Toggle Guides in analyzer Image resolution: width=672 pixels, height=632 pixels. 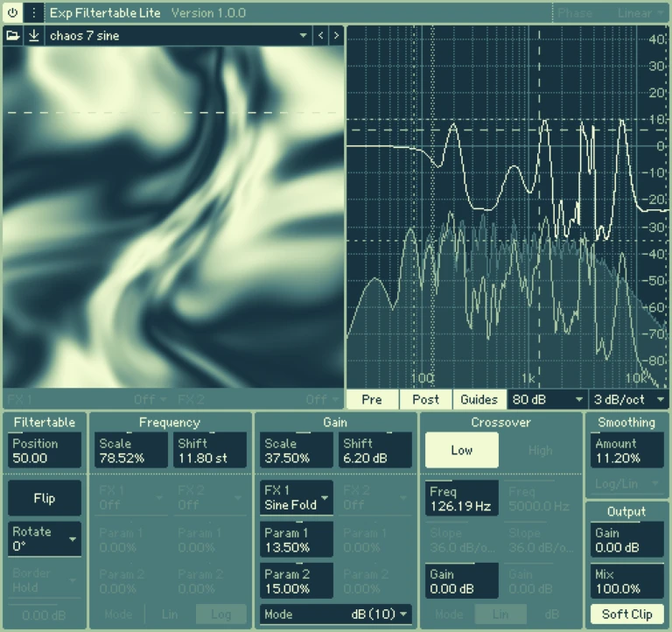point(479,400)
